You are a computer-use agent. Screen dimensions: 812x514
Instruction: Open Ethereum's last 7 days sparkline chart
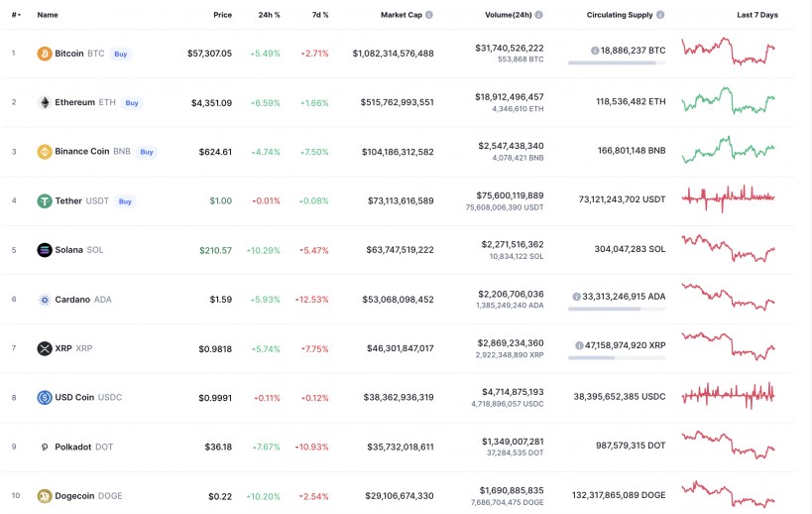(x=729, y=101)
